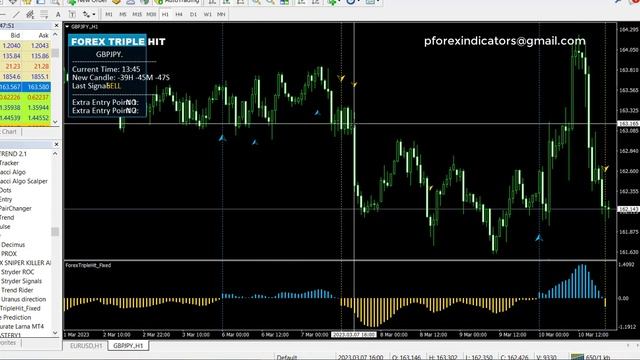Select the text 'A' tool
Image resolution: width=640 pixels, height=360 pixels.
coord(58,14)
